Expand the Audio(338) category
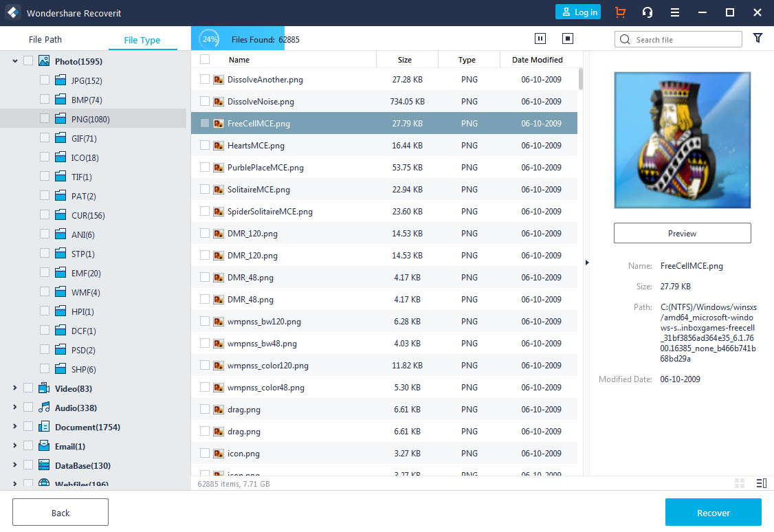Viewport: 774px width, 532px height. pos(15,407)
